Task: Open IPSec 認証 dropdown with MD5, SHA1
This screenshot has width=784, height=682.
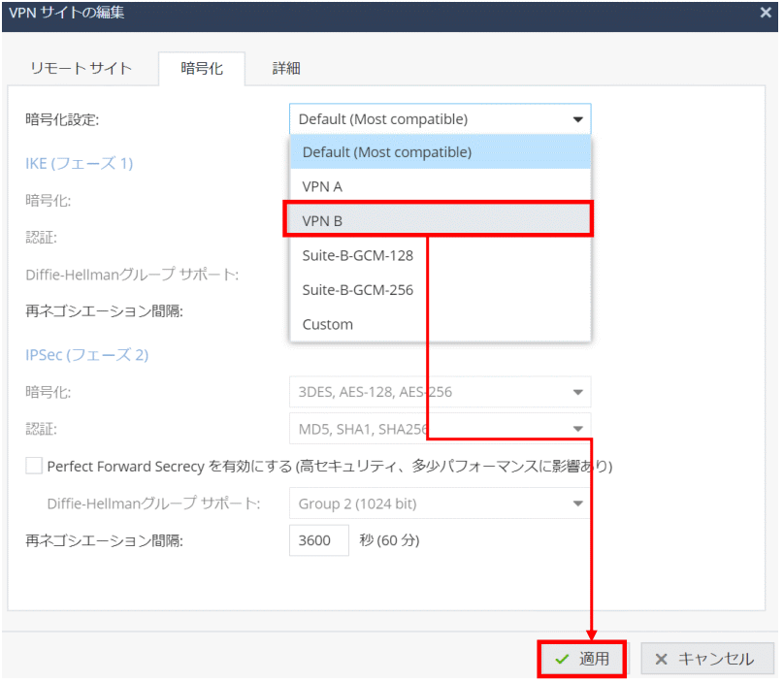Action: [578, 427]
